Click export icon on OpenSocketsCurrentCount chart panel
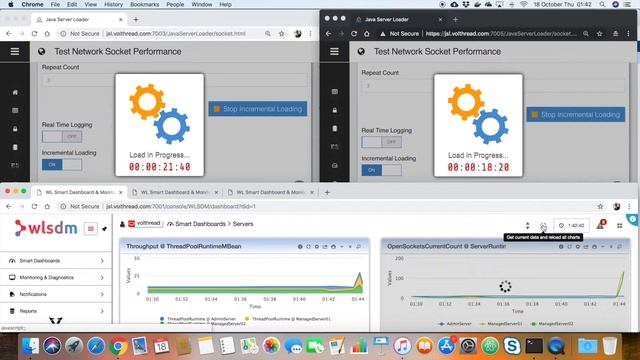Viewport: 640px width, 360px height. coord(586,247)
